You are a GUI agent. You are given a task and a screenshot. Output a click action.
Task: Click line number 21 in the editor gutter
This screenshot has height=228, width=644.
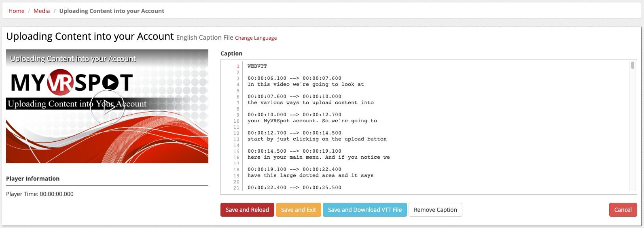[237, 188]
